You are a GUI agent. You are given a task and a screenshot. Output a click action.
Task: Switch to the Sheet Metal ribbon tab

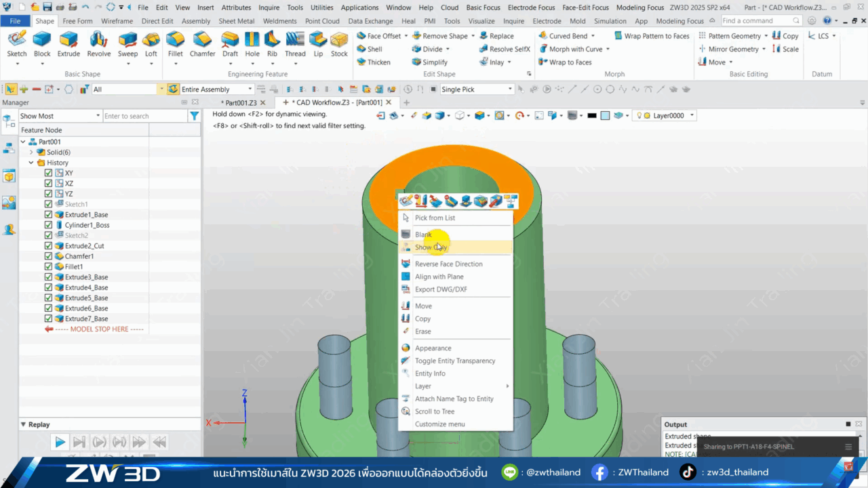pyautogui.click(x=237, y=21)
